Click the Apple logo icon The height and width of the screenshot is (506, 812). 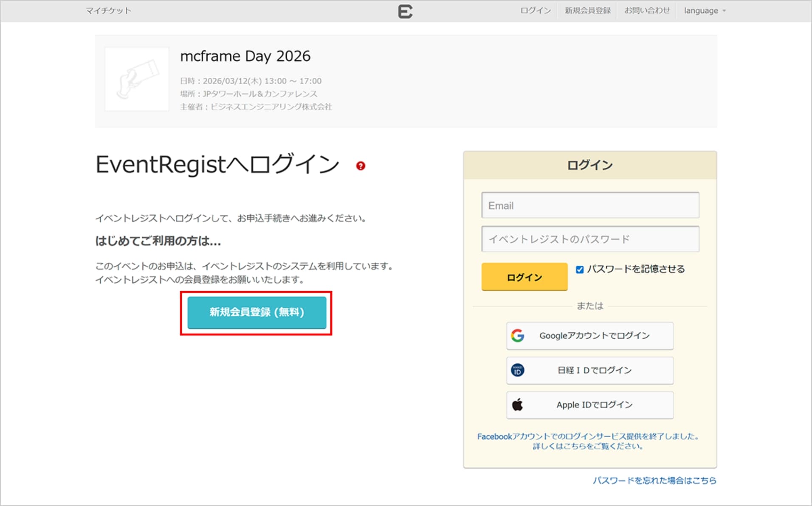(517, 405)
